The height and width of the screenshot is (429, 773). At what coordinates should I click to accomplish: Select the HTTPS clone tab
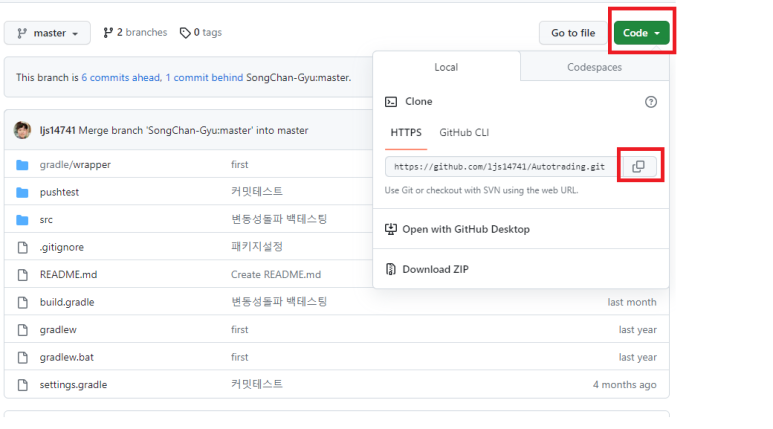click(x=406, y=133)
